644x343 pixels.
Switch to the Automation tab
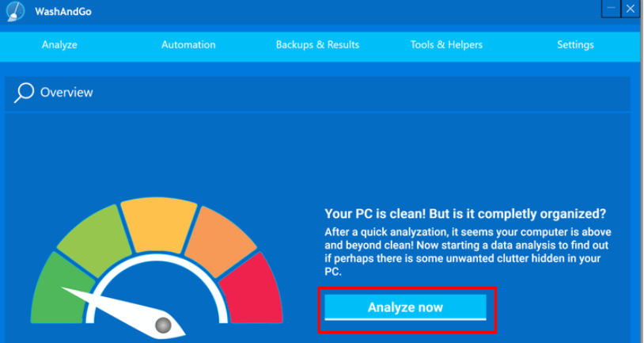tap(188, 44)
